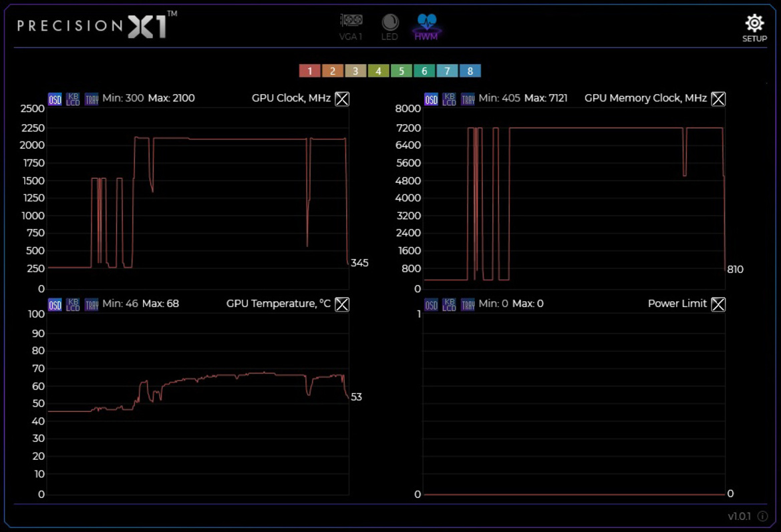Click the current GPU Clock value 345
Screen dimensions: 781x532
pyautogui.click(x=359, y=263)
